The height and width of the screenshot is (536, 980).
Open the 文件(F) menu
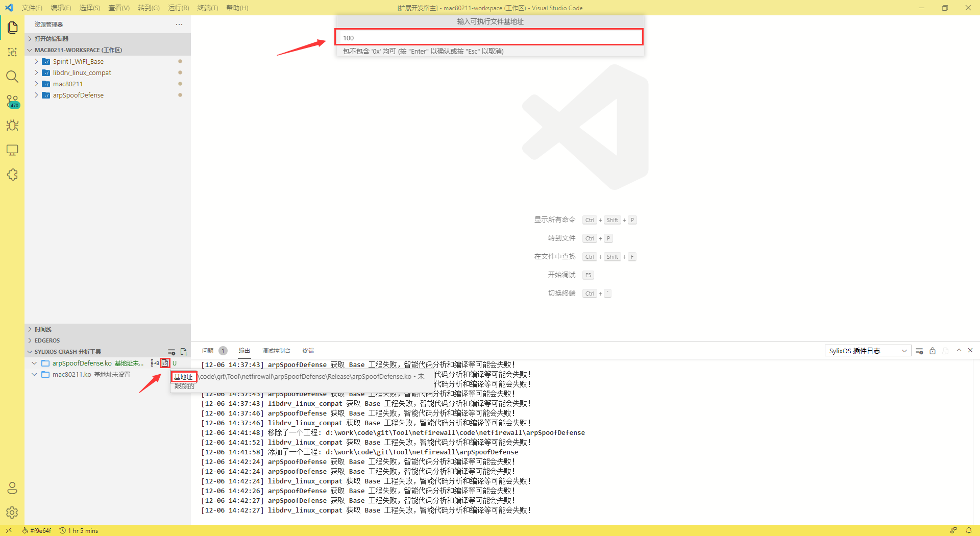click(x=32, y=8)
